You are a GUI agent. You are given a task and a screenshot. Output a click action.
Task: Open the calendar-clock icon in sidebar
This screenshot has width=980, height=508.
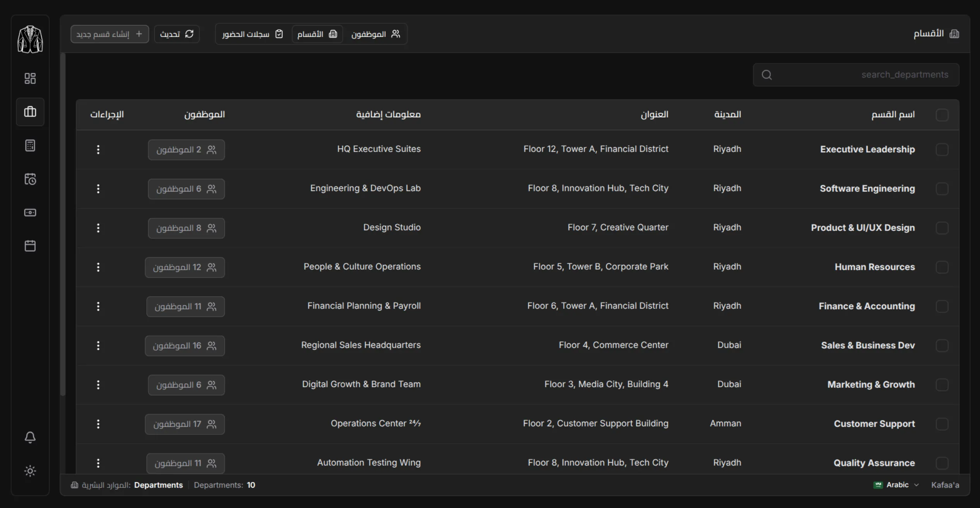click(x=30, y=179)
